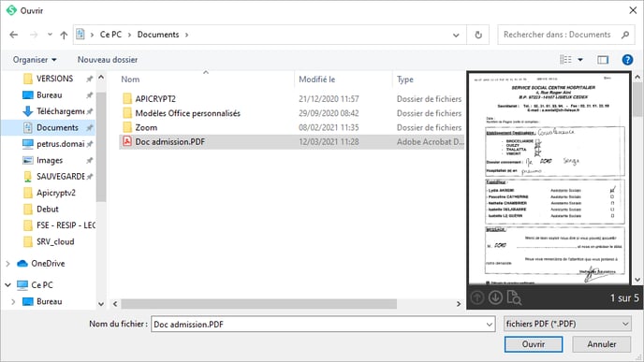Open the Organiser menu

pos(35,60)
